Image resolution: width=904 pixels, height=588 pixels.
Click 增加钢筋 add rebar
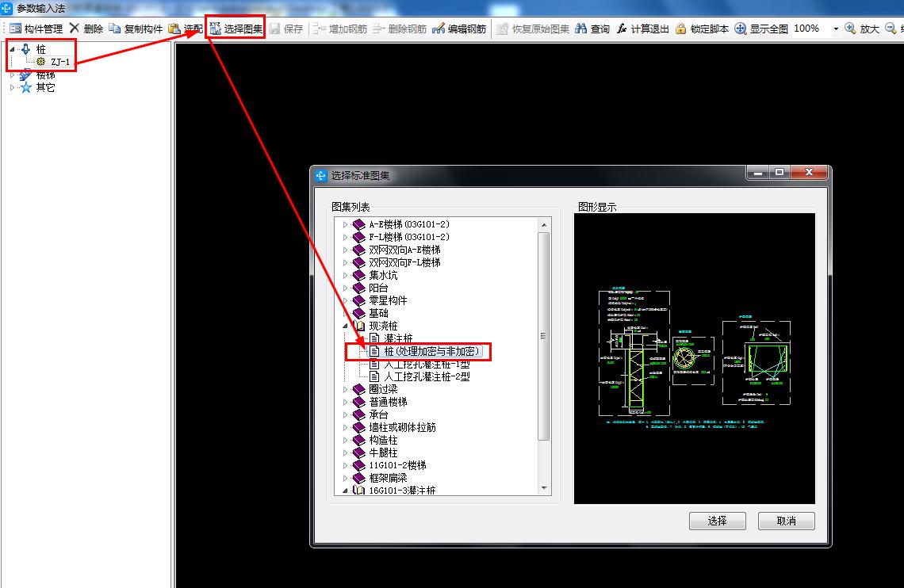point(340,29)
